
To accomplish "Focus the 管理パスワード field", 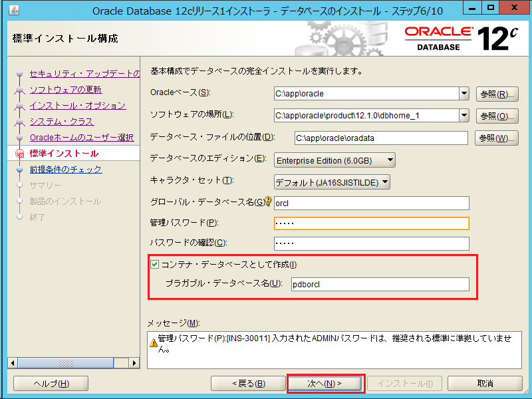I will point(372,223).
